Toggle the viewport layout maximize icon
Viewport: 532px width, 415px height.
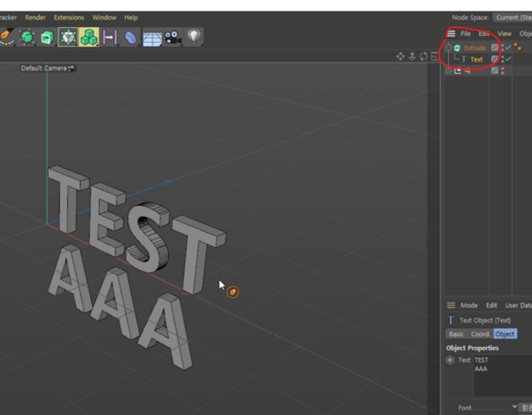(x=435, y=57)
